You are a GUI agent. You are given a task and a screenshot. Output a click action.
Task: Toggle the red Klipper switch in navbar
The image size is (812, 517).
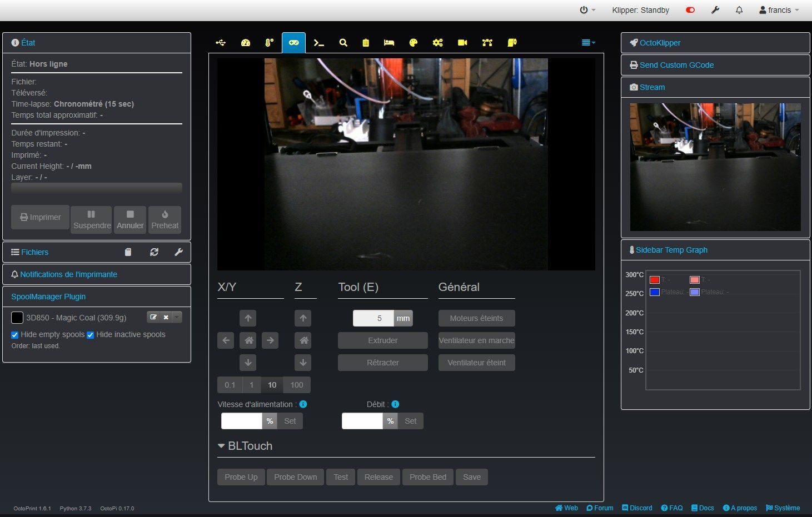tap(690, 10)
